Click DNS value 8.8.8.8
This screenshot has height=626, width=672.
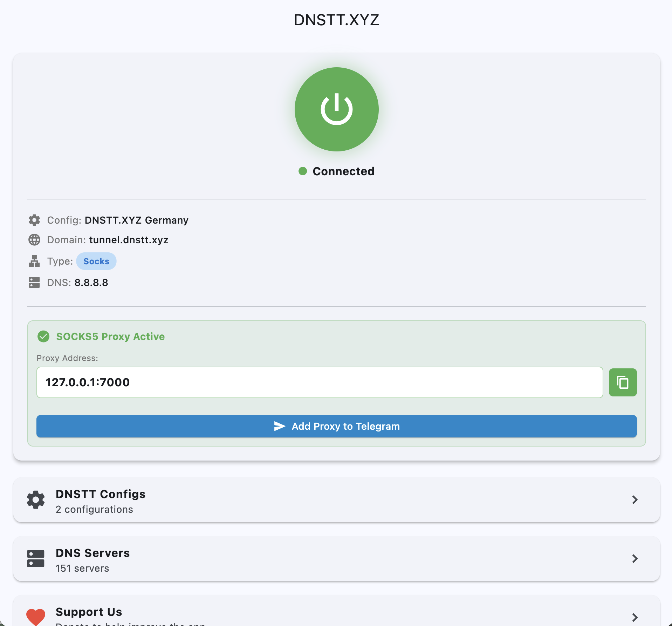91,283
